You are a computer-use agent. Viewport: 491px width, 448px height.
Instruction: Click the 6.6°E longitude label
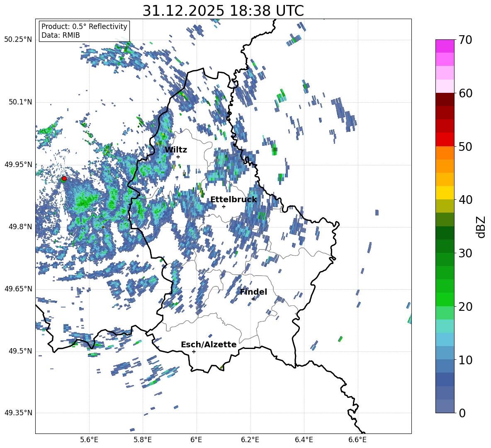click(x=357, y=440)
